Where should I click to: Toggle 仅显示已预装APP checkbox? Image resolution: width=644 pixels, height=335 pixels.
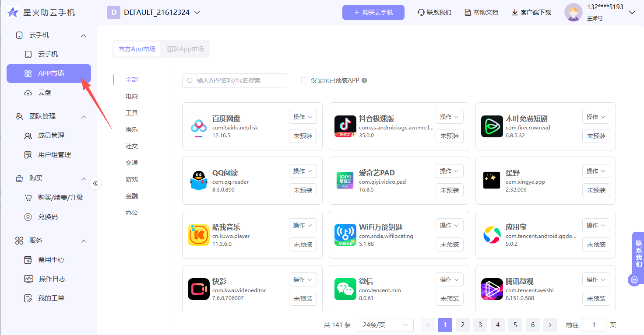304,80
